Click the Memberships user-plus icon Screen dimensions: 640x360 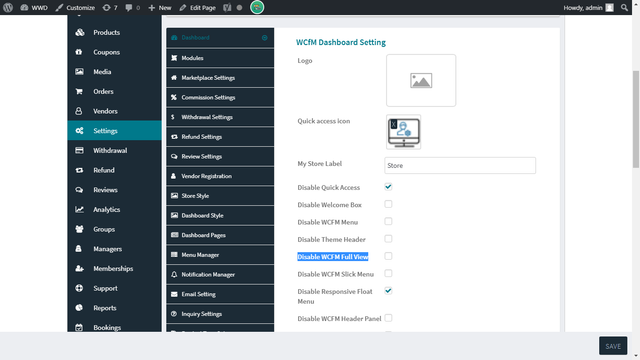[79, 268]
